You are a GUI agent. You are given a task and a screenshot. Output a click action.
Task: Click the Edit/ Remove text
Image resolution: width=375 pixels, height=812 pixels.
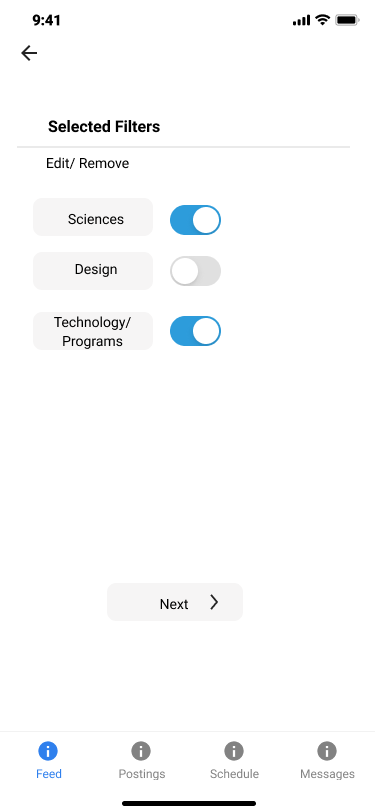click(x=88, y=164)
